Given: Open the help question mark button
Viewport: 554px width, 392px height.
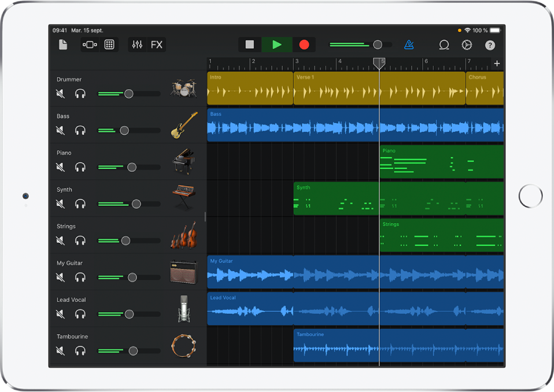Looking at the screenshot, I should click(490, 45).
